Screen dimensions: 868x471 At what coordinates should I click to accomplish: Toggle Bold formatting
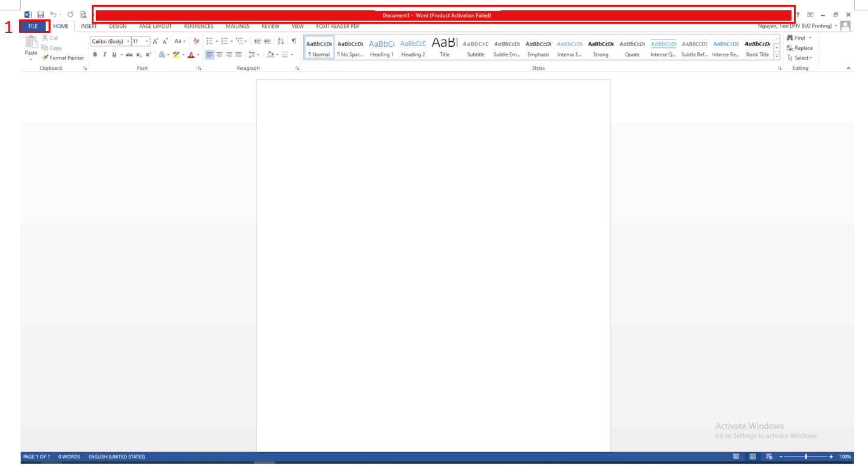coord(95,55)
